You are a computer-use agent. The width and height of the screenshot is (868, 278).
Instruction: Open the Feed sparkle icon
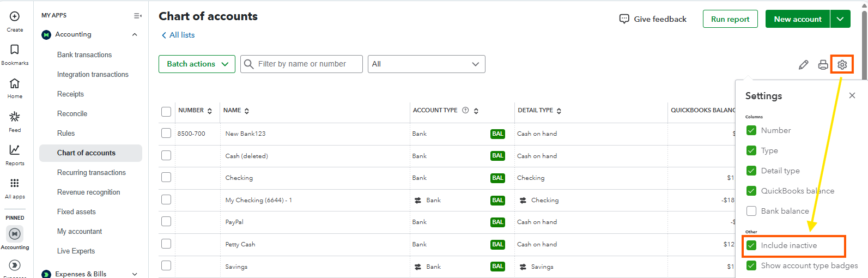15,117
